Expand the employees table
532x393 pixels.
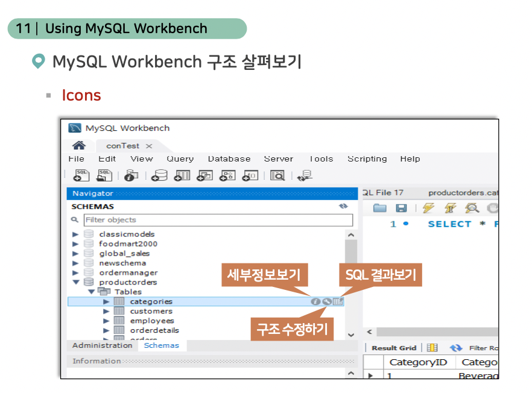point(106,321)
